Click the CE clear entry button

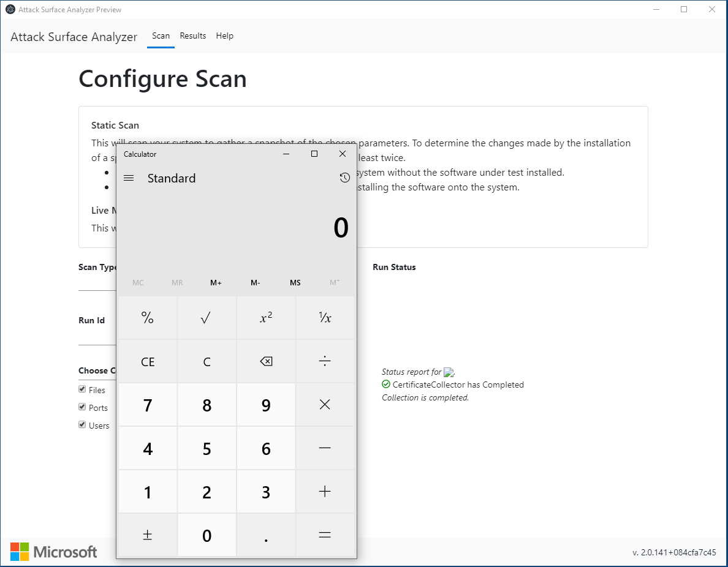tap(148, 361)
